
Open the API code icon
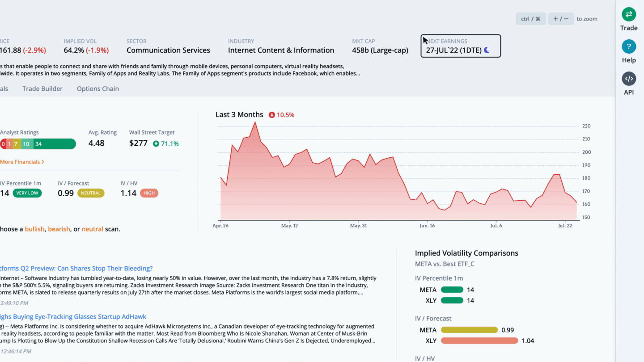tap(629, 79)
